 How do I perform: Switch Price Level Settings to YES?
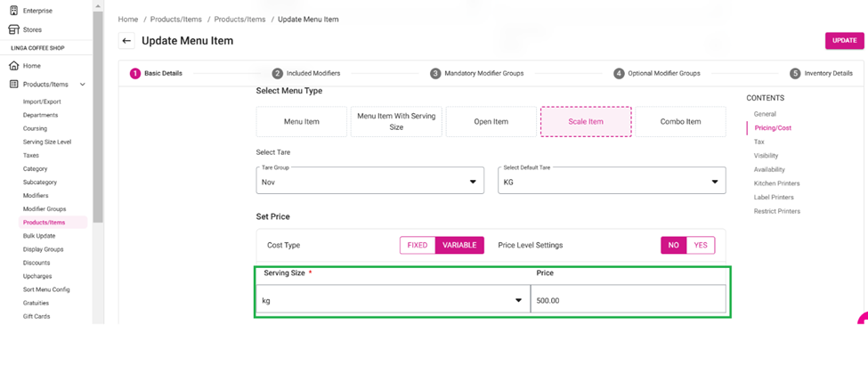pos(701,245)
